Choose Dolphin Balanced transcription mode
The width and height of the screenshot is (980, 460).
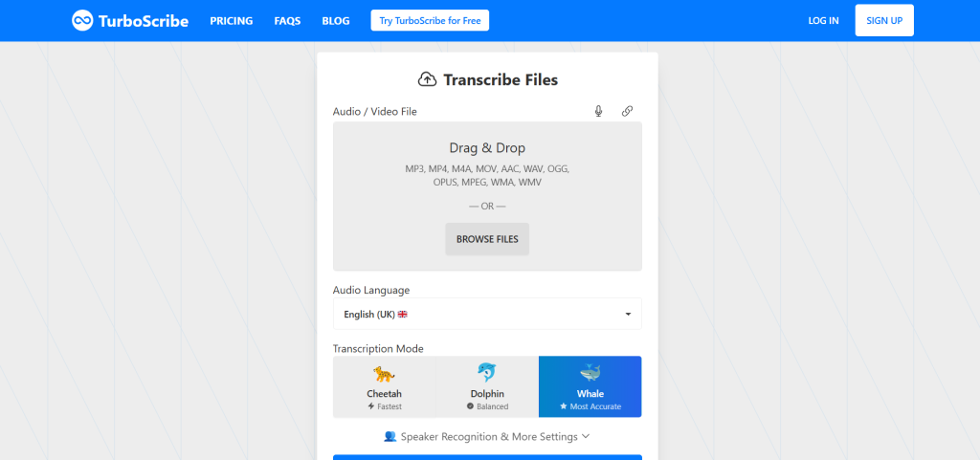pyautogui.click(x=487, y=386)
